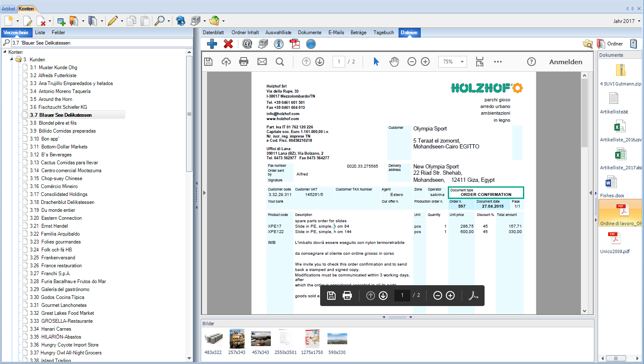644x364 pixels.
Task: Click the pencil edit icon in main toolbar
Action: coord(112,21)
